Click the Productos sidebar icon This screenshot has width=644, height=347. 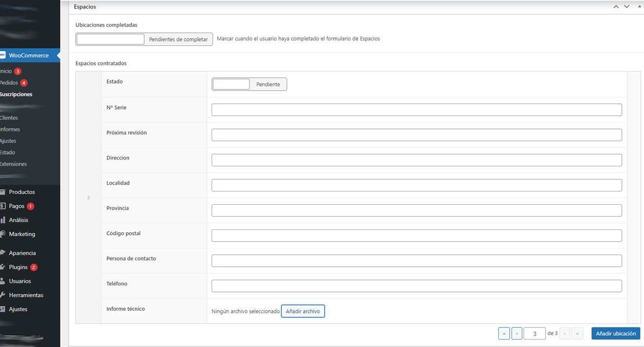(2, 192)
